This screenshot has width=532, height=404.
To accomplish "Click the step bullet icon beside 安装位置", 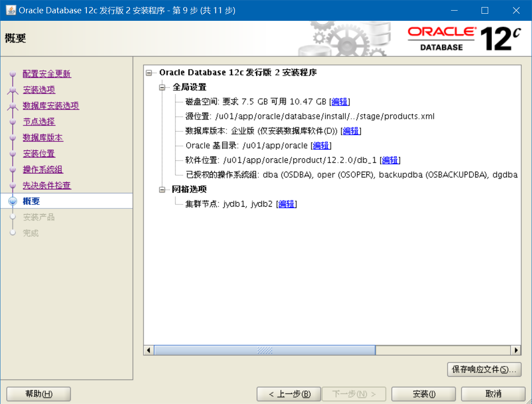I will [x=12, y=154].
